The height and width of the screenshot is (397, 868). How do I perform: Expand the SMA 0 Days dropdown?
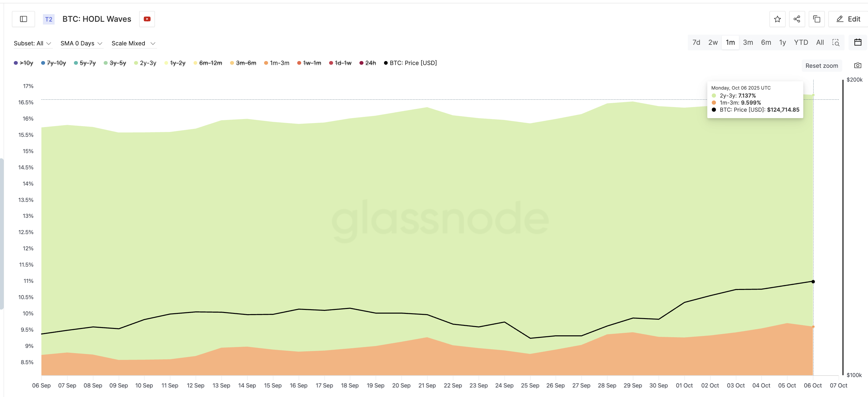pyautogui.click(x=81, y=44)
